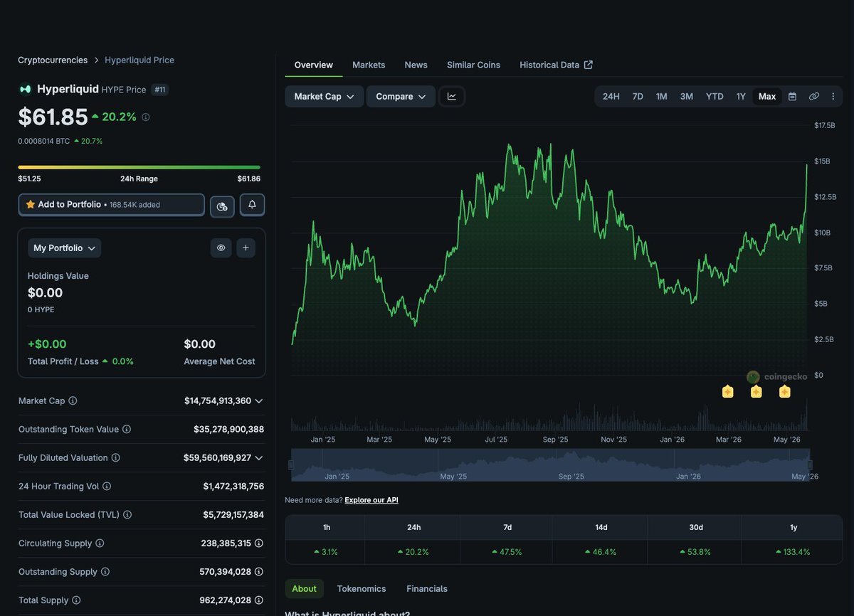Switch to the Overview tab
The height and width of the screenshot is (616, 854).
(314, 65)
